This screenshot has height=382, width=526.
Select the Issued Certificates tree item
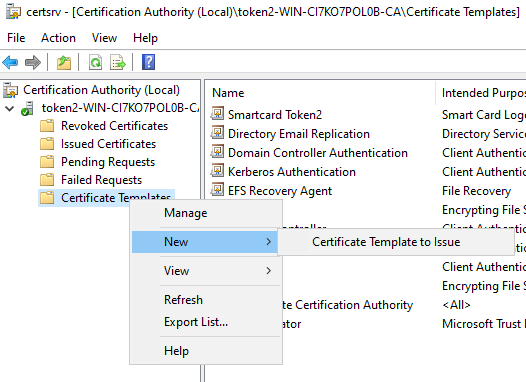108,144
